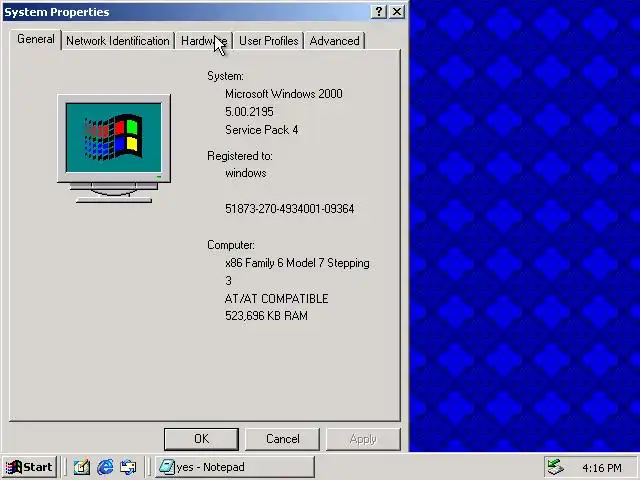Click the Microsoft Windows 2000 text
Viewport: 640px width, 480px height.
point(284,94)
